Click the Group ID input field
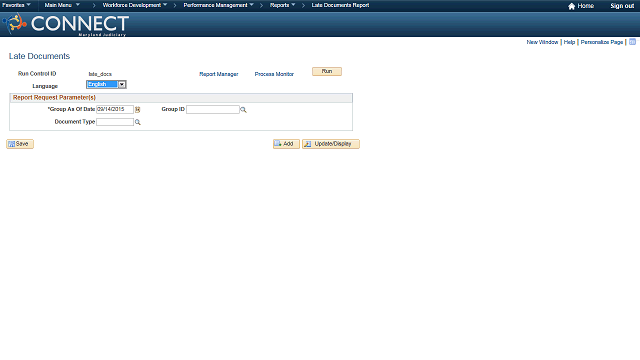The image size is (640, 360). pyautogui.click(x=213, y=109)
